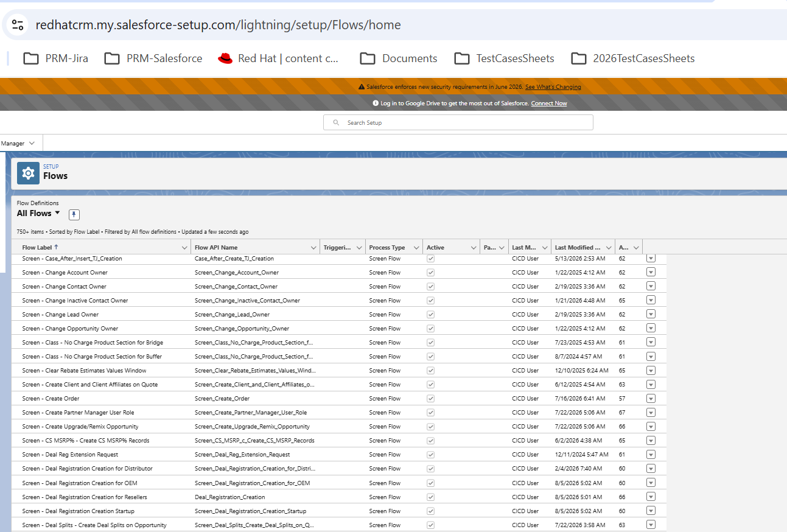This screenshot has height=532, width=787.
Task: Sort by the Last Modified column header
Action: pyautogui.click(x=578, y=248)
